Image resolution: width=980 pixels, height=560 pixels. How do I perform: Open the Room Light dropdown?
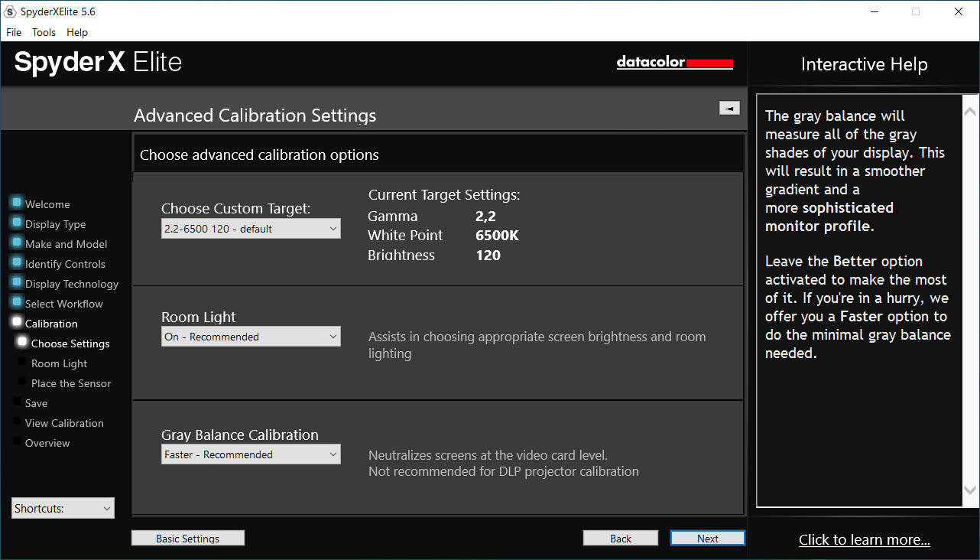tap(251, 337)
